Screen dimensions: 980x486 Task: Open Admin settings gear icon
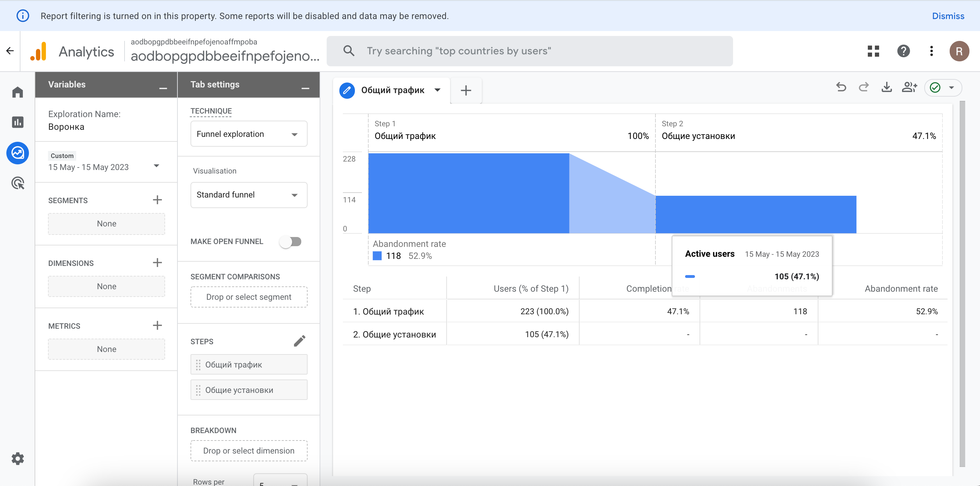tap(18, 458)
